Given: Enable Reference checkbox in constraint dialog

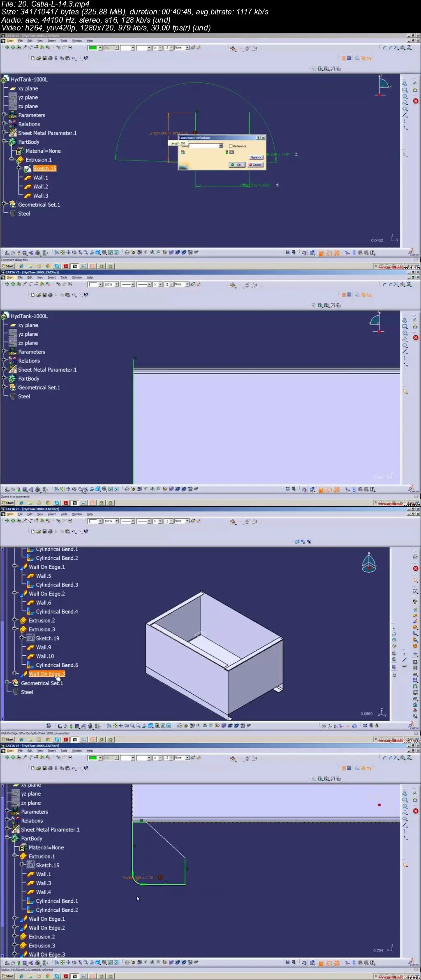Looking at the screenshot, I should coord(231,146).
